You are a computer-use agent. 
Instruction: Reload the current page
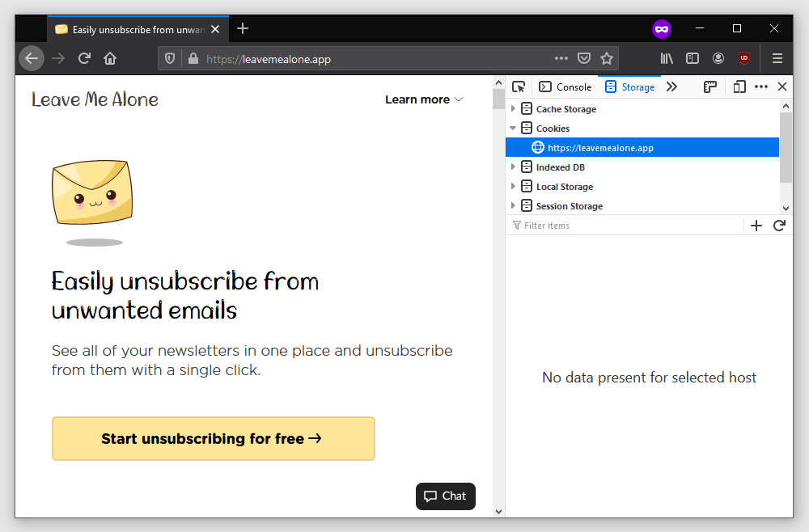coord(85,58)
